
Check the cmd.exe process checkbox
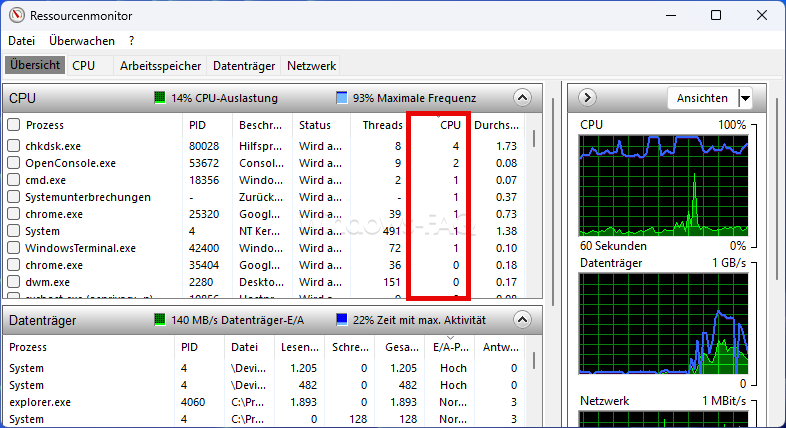click(14, 180)
